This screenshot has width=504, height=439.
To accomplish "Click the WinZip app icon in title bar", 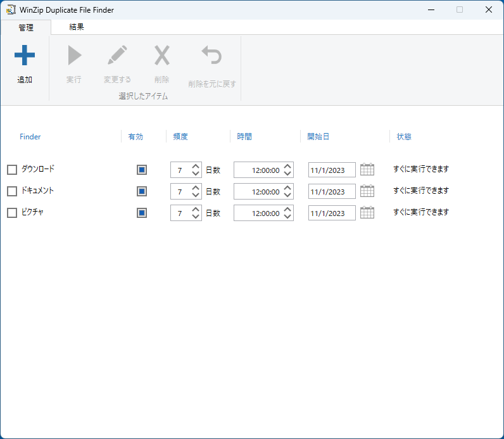I will pyautogui.click(x=11, y=10).
